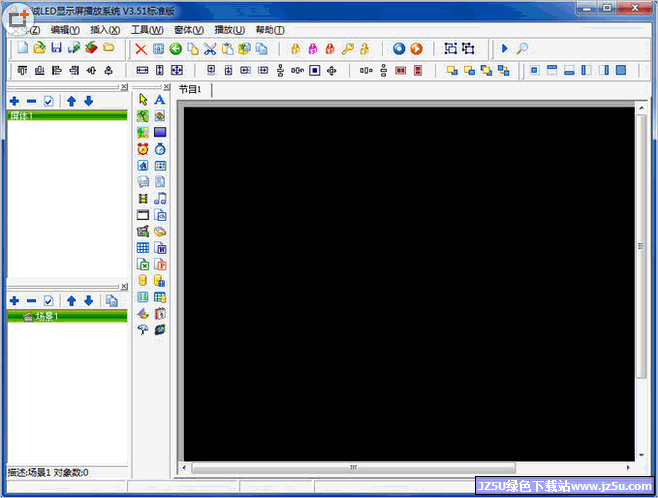Image resolution: width=658 pixels, height=498 pixels.
Task: Close the scene list panel
Action: (x=124, y=287)
